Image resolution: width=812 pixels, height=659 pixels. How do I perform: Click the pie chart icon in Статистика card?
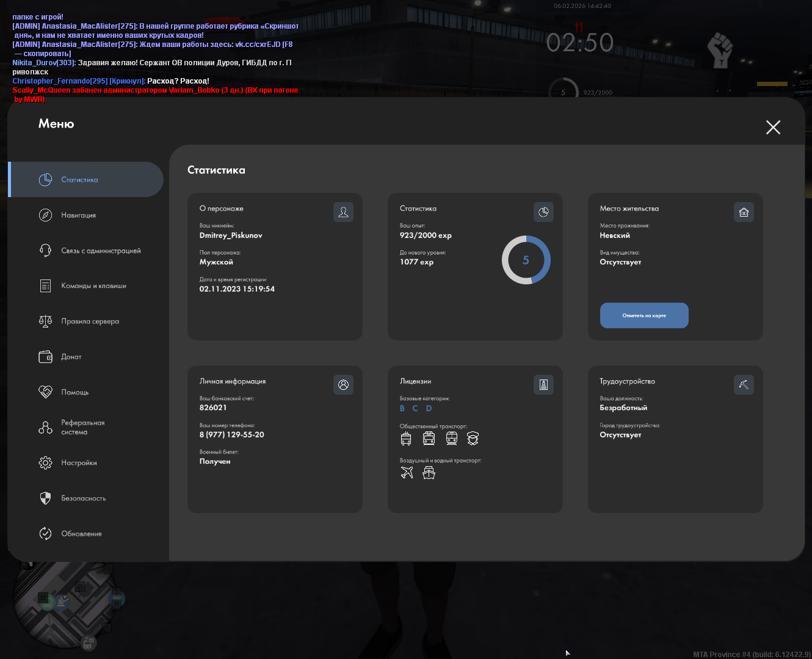pyautogui.click(x=543, y=212)
